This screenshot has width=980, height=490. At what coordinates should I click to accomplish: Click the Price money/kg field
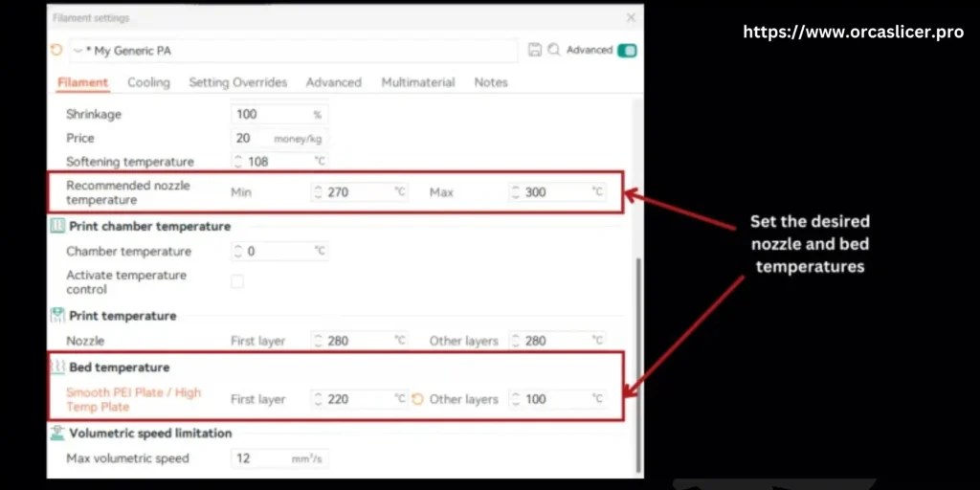point(279,138)
